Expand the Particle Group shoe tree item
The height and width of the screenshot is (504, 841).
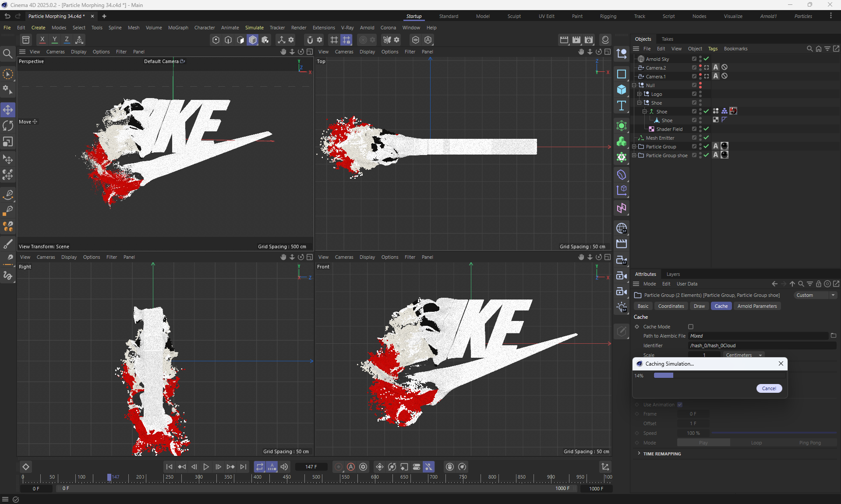(x=634, y=155)
